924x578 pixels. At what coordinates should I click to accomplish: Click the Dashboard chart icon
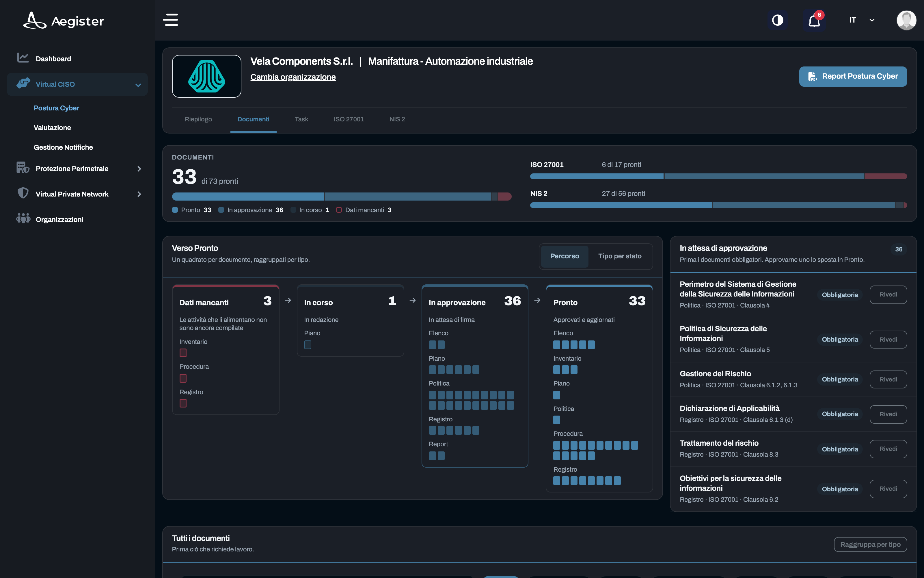coord(23,58)
